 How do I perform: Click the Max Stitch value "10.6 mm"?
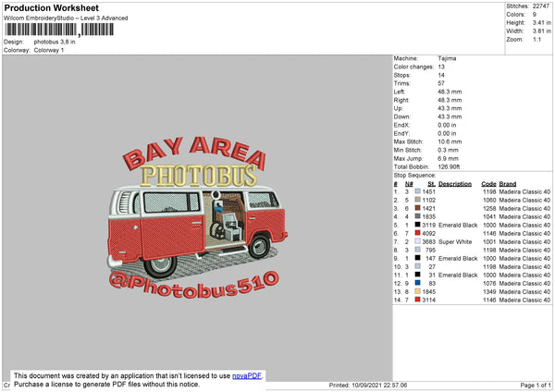tap(450, 141)
